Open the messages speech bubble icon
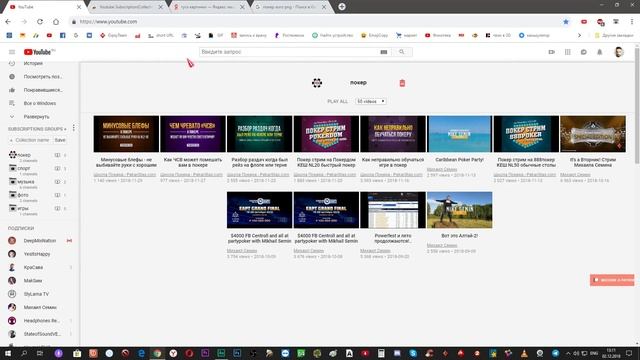 point(584,52)
